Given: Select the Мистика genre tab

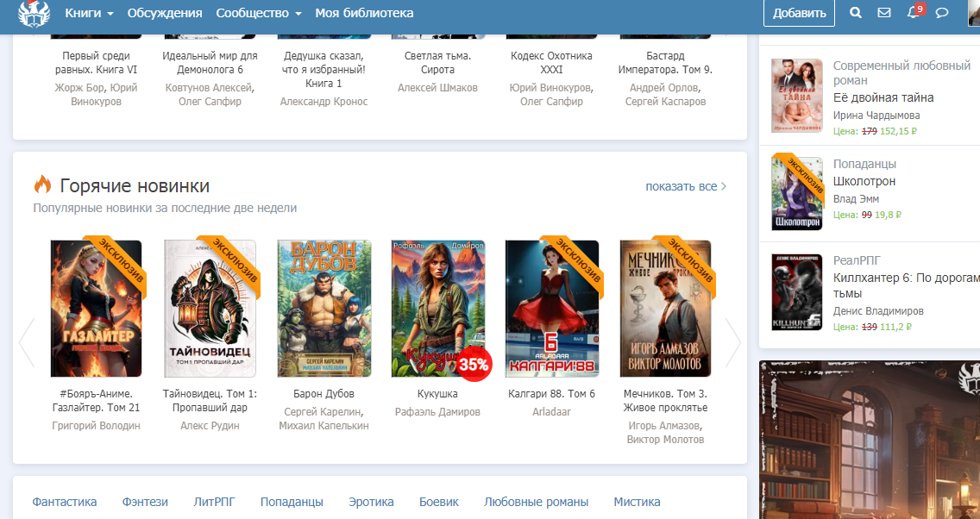Looking at the screenshot, I should click(x=637, y=502).
